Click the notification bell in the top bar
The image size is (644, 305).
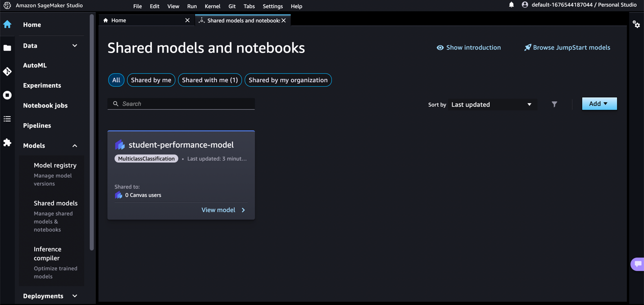tap(511, 6)
